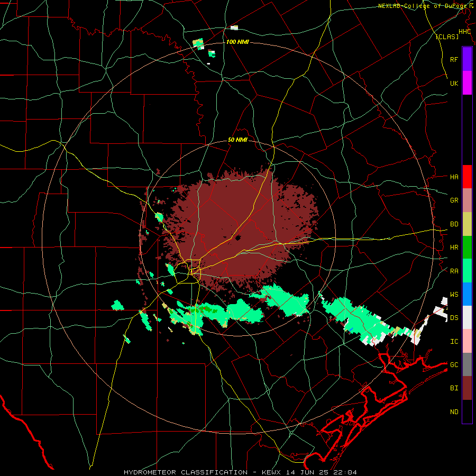This screenshot has height=476, width=476.
Task: Click the Hydrometeor Classification KEWX title text
Action: [240, 472]
